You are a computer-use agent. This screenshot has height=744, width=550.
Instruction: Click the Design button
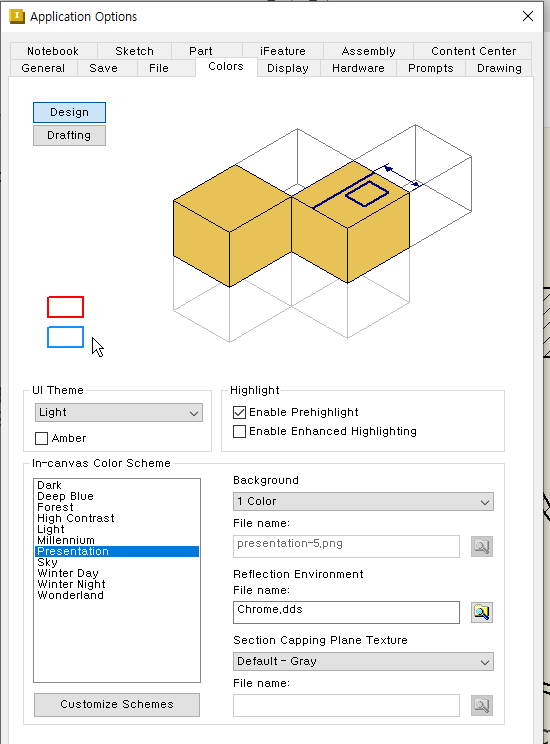click(x=69, y=112)
